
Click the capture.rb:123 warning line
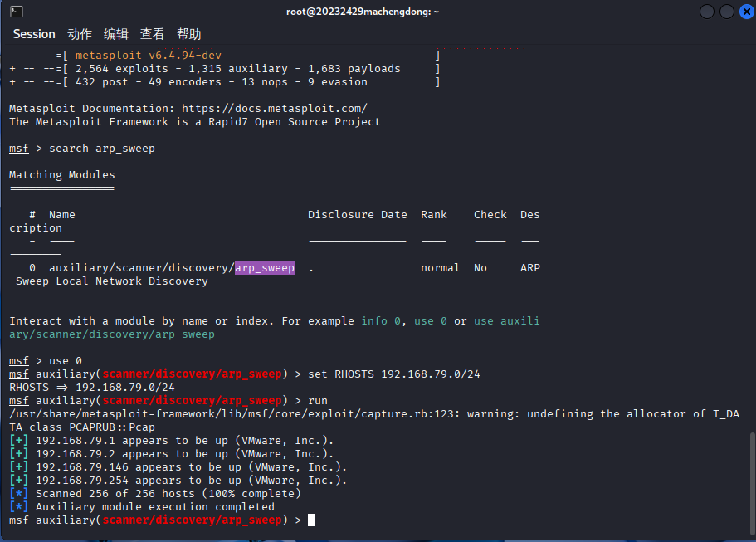(374, 421)
